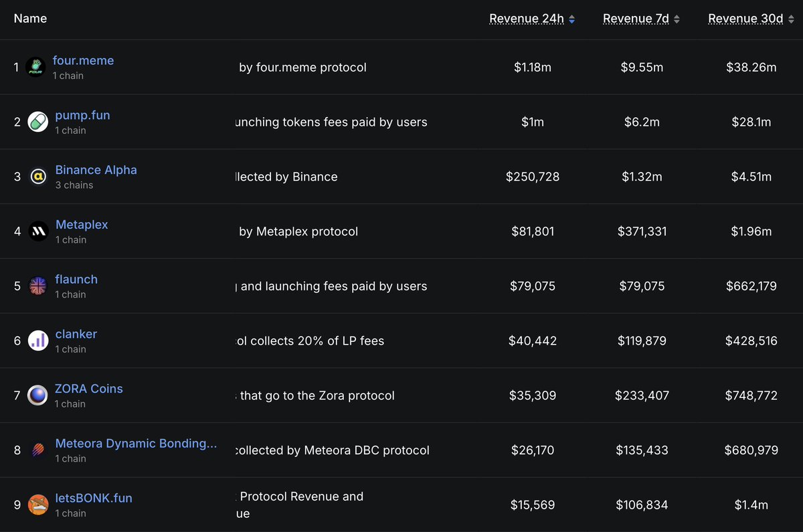The image size is (803, 532).
Task: Click the ZORA Coins orb icon
Action: 38,395
